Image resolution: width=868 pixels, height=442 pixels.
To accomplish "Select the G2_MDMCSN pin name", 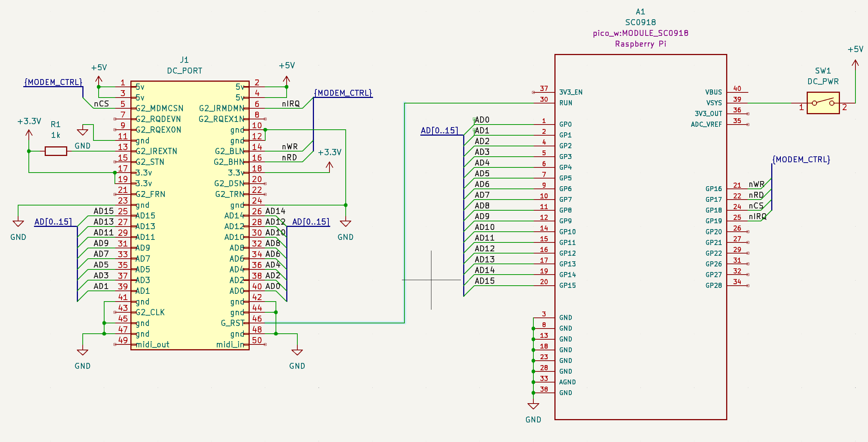I will 160,108.
